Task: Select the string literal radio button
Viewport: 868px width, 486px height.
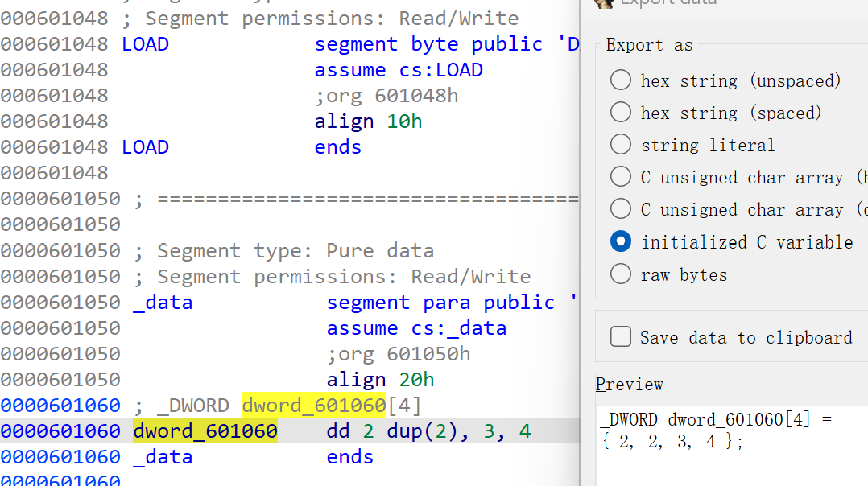Action: (x=621, y=145)
